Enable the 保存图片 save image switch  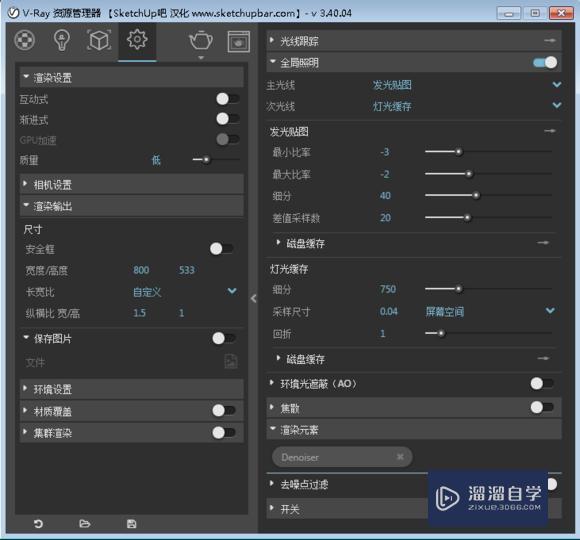224,338
